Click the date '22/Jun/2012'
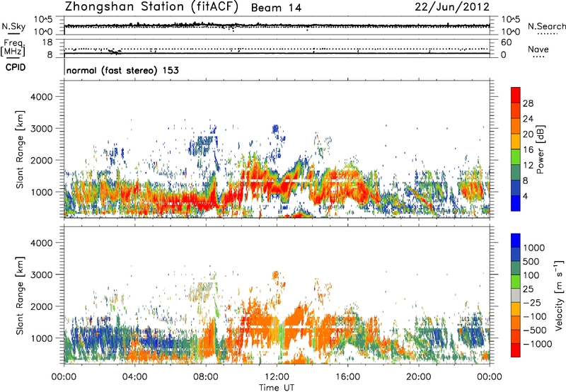The image size is (566, 392). (452, 7)
